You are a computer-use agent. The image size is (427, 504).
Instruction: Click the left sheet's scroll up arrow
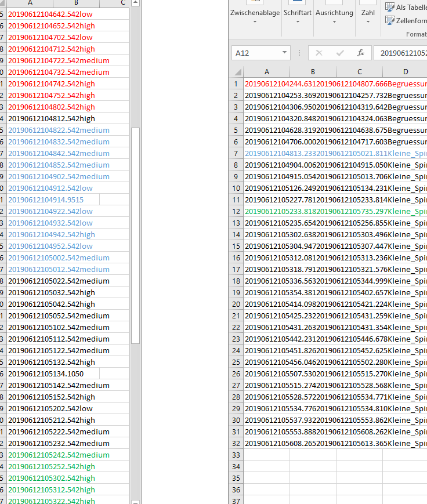coord(136,3)
